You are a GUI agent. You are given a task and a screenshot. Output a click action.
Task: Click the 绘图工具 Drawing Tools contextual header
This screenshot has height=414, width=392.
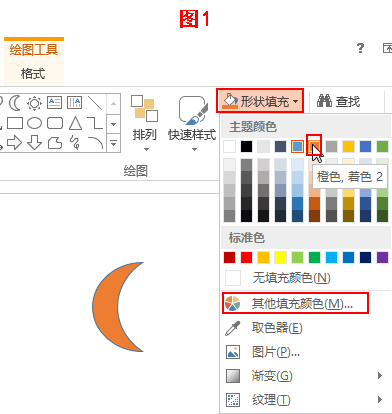coord(34,50)
